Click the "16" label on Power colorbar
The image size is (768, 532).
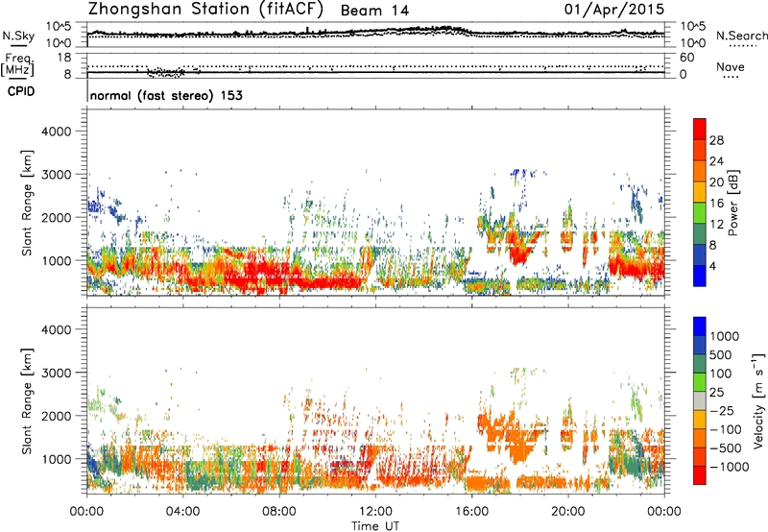coord(716,204)
